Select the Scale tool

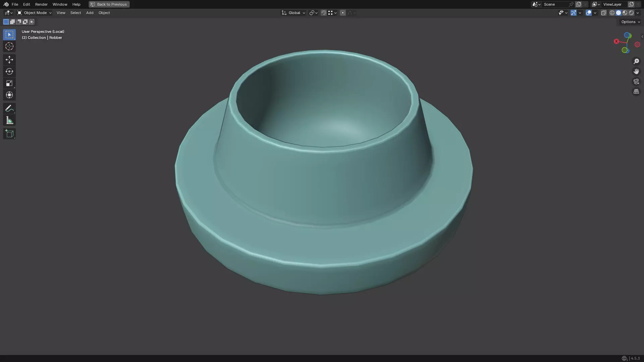(9, 83)
